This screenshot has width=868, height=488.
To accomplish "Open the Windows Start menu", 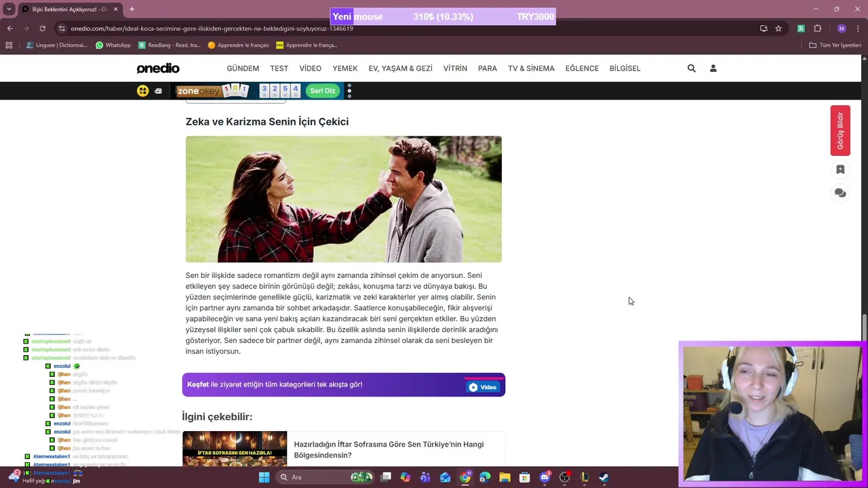I will [x=264, y=477].
